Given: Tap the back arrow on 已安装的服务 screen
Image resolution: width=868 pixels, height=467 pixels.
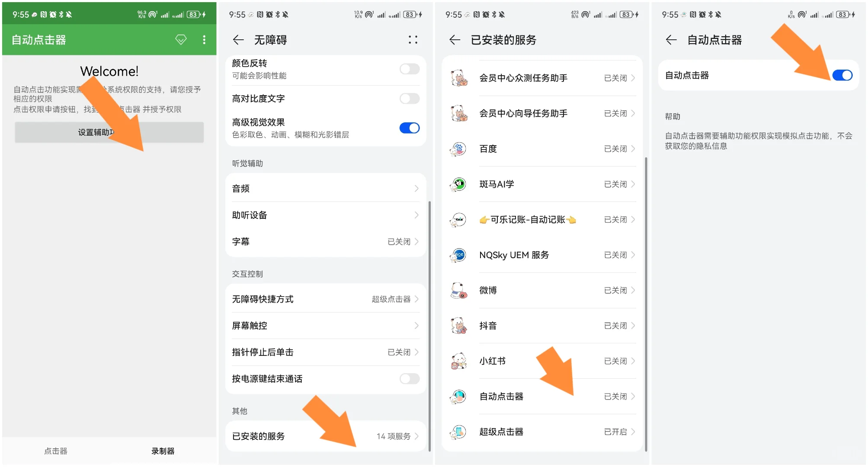Looking at the screenshot, I should pyautogui.click(x=454, y=40).
